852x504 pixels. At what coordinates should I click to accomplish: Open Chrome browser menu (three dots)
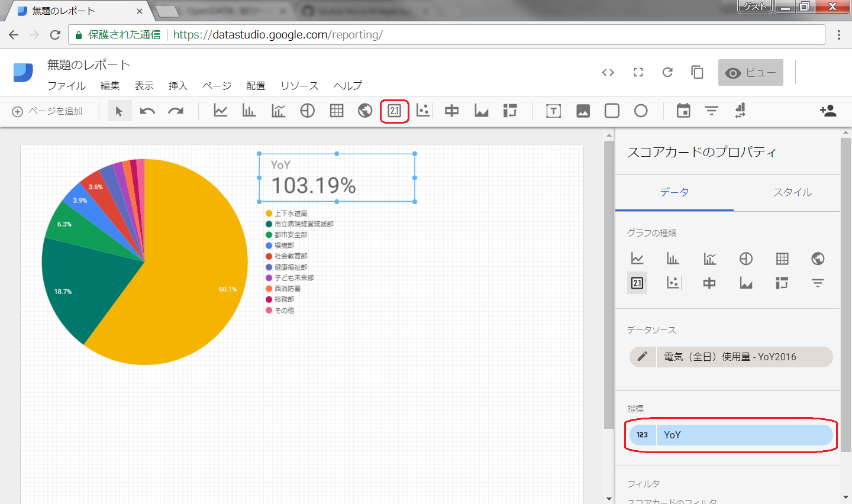[838, 35]
